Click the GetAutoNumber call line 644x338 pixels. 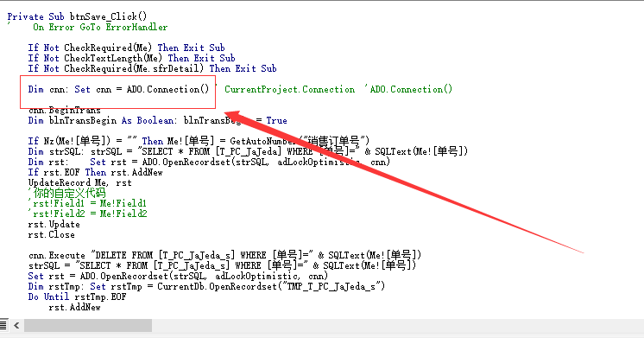199,141
